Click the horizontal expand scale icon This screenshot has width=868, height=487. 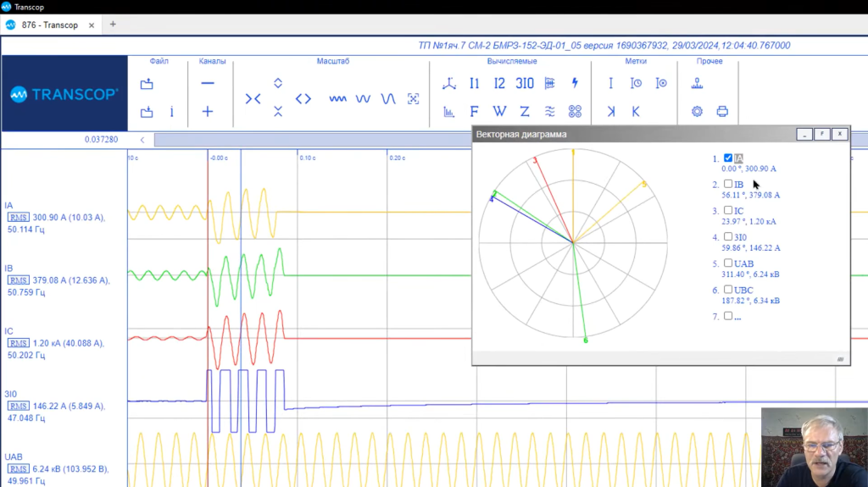coord(303,98)
